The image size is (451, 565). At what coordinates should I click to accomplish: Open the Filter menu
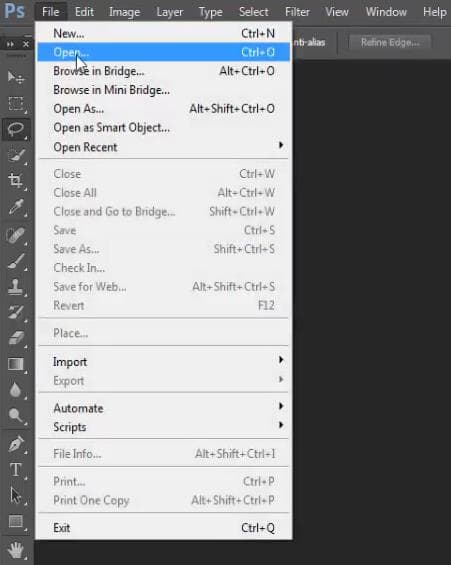point(297,12)
